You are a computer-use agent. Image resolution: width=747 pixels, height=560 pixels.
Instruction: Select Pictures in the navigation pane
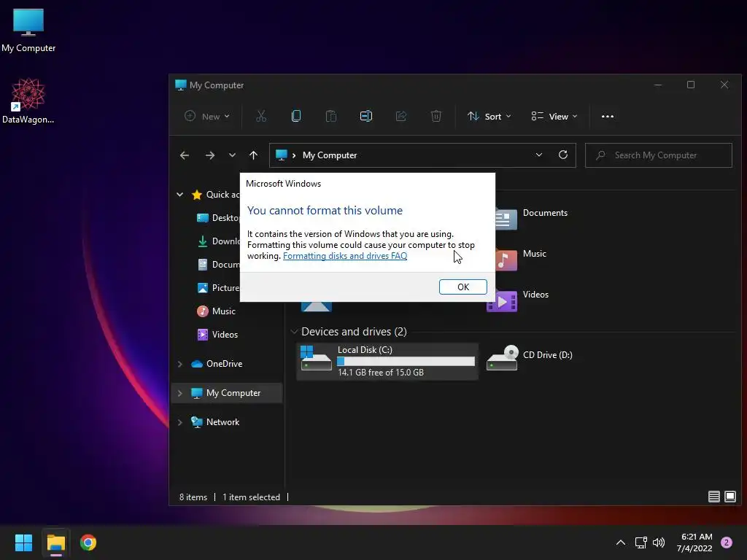(217, 287)
